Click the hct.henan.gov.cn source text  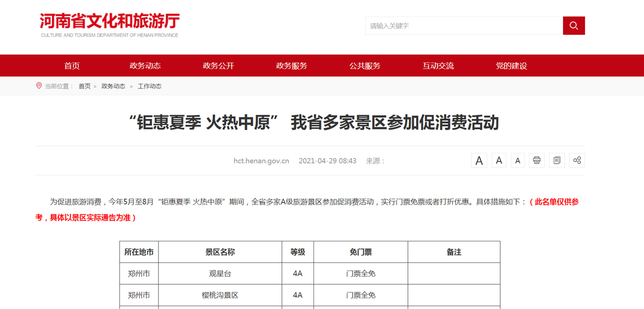click(x=261, y=161)
